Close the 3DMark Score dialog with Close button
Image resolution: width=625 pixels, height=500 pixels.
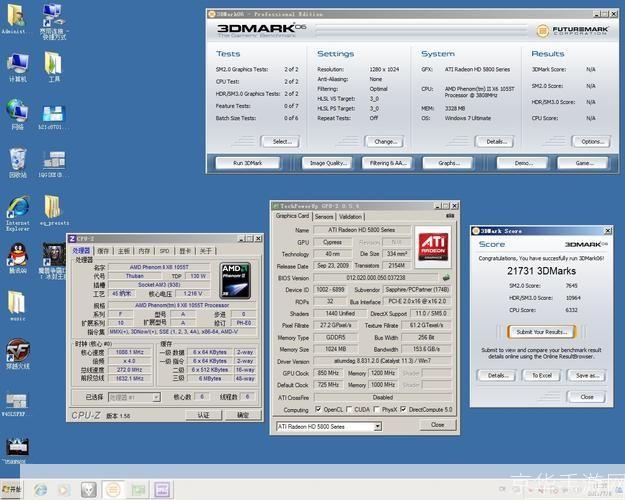[586, 397]
